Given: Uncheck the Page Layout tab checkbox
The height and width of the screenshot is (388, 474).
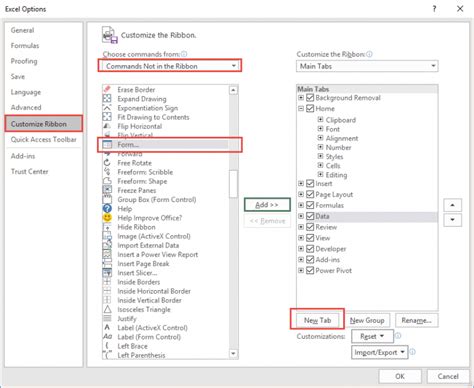Looking at the screenshot, I should pos(310,194).
